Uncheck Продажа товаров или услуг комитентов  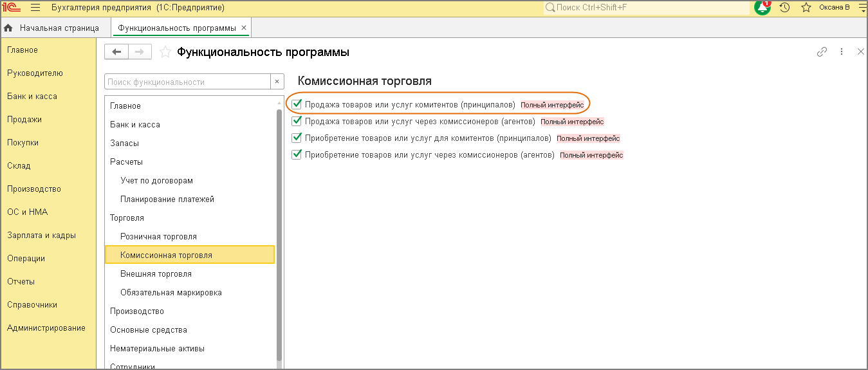click(x=297, y=104)
